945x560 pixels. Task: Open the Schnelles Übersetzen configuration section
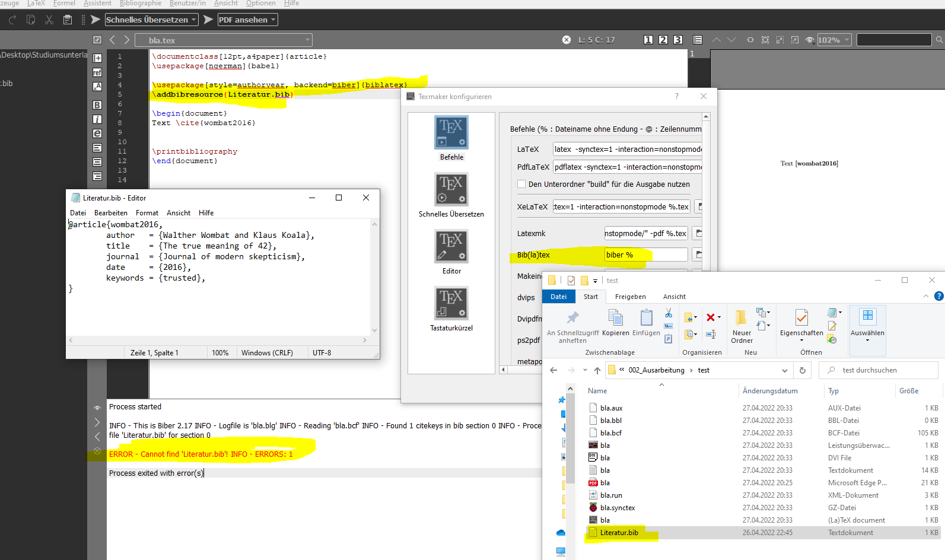pos(451,190)
